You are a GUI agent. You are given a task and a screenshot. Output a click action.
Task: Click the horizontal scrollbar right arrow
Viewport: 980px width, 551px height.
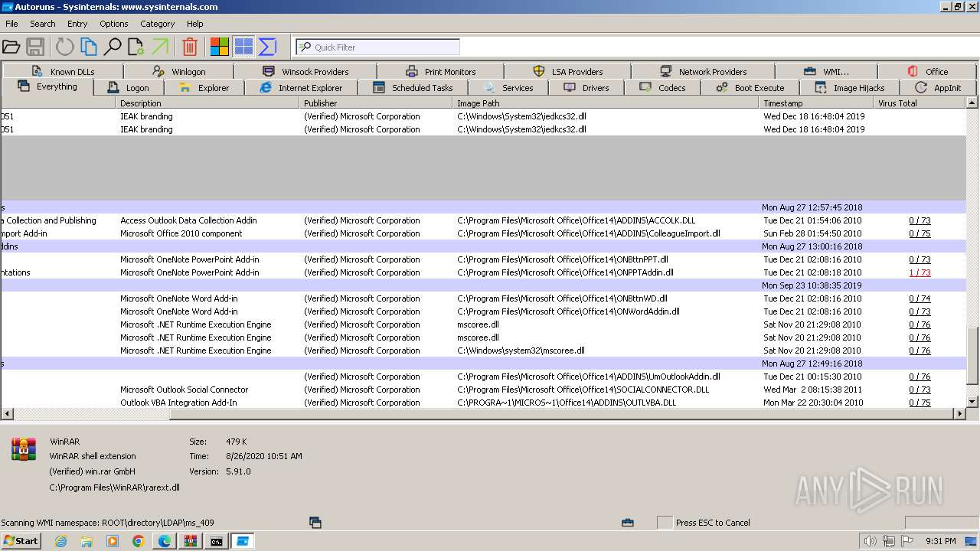960,414
